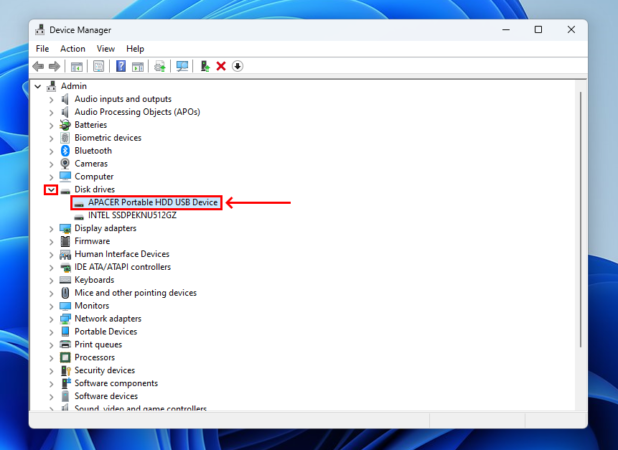Select the INTEL SSDPEKNU512GZ entry
The image size is (618, 450).
(132, 216)
